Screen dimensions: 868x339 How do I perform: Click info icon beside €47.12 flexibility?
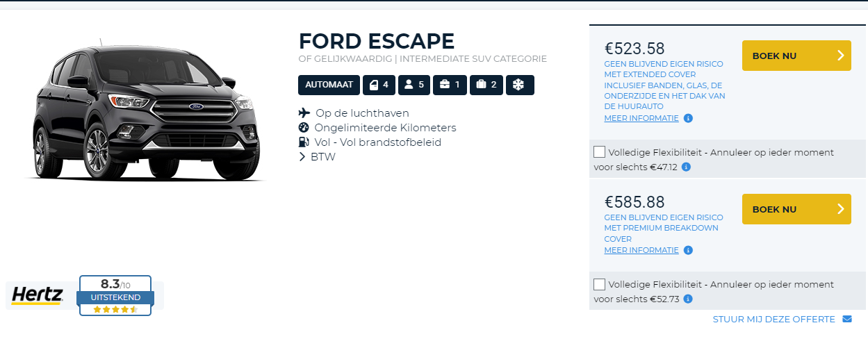point(686,167)
